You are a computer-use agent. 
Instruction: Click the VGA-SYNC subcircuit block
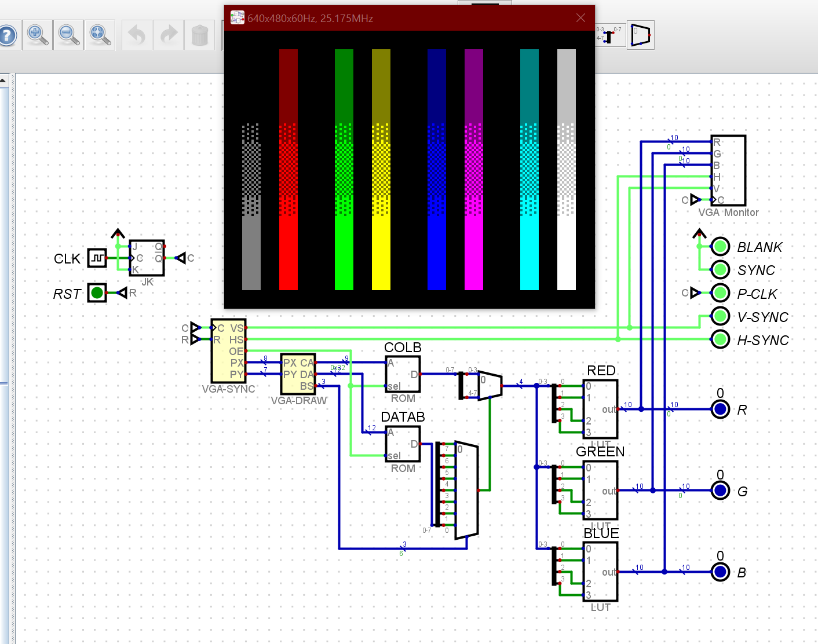[228, 350]
